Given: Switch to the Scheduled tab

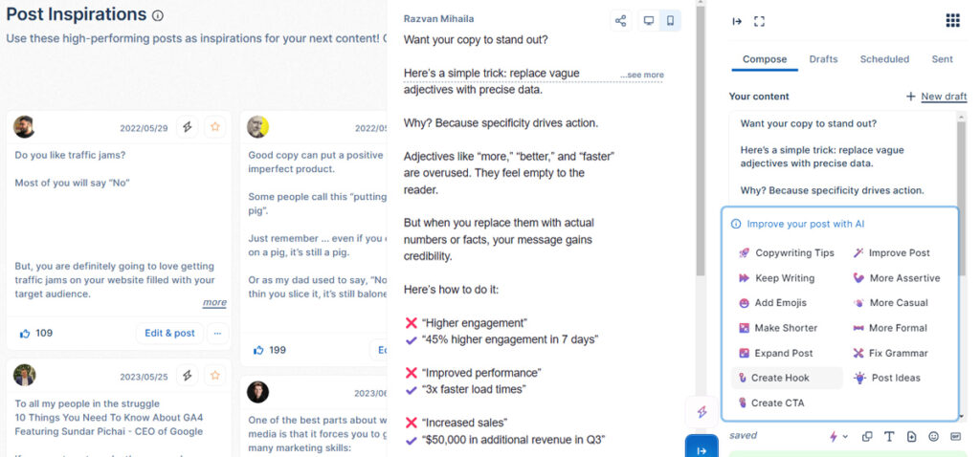Looking at the screenshot, I should pos(884,59).
